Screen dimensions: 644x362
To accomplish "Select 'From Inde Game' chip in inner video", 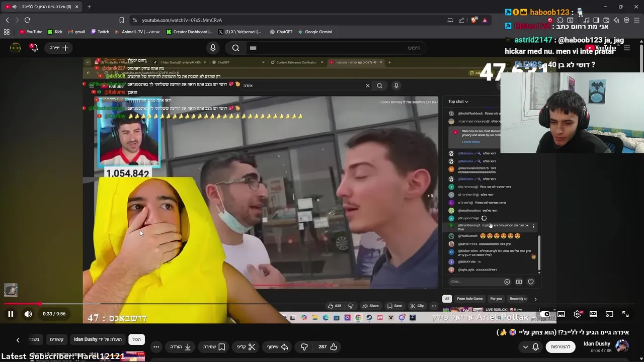I will tap(469, 299).
